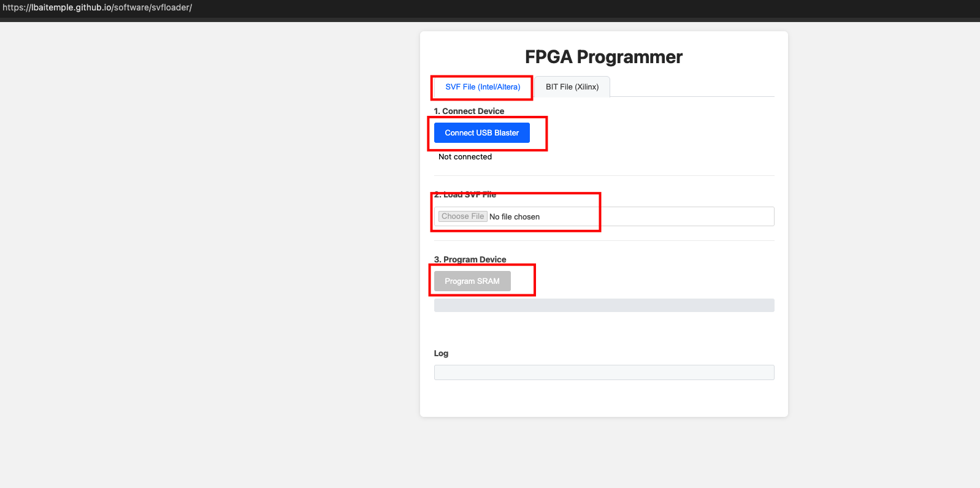This screenshot has height=488, width=980.
Task: Click the '1. Connect Device' section heading
Action: click(469, 111)
